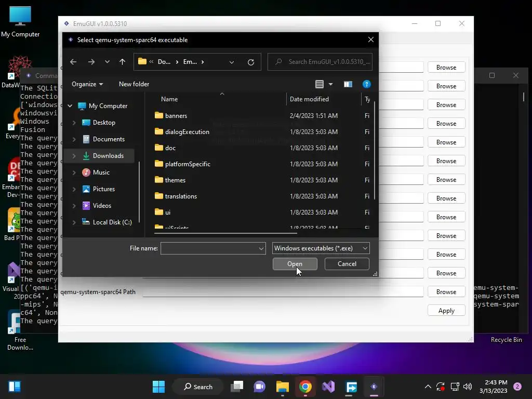Expand Downloads in navigation tree
The width and height of the screenshot is (532, 399).
coord(74,156)
